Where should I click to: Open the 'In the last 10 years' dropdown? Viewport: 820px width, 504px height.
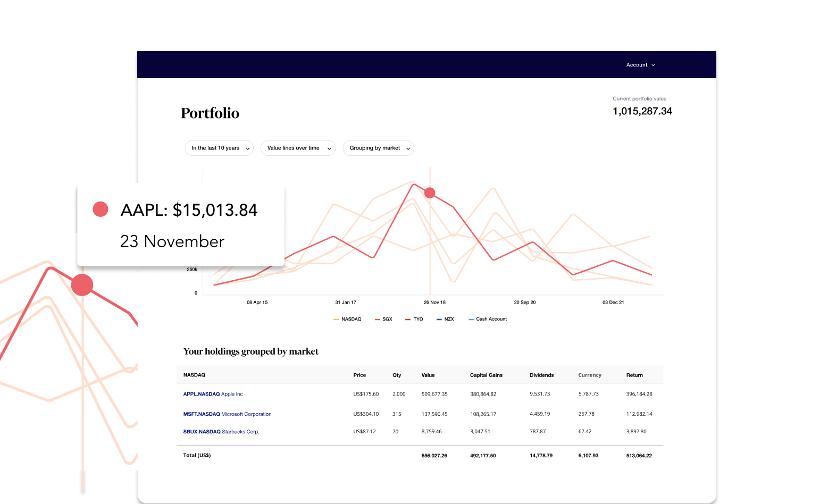coord(219,148)
